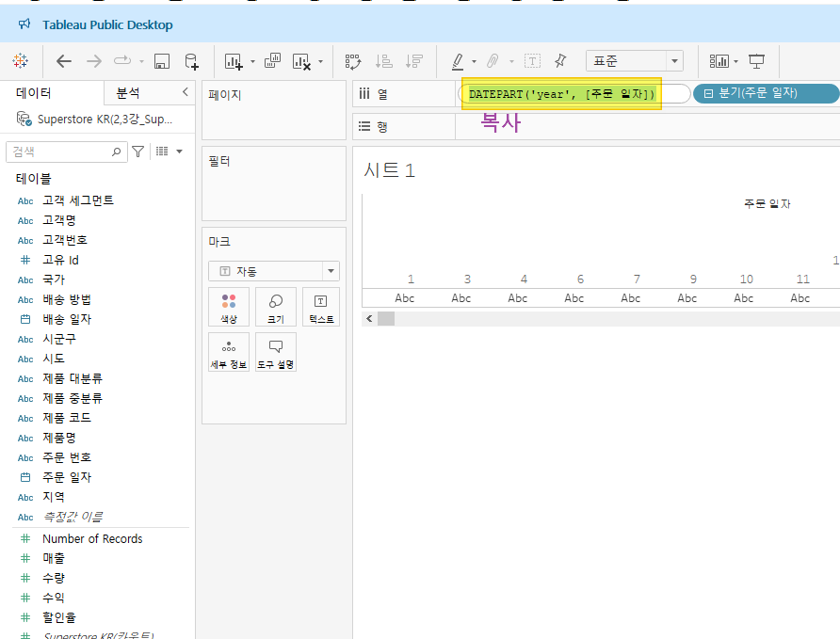Click the Tableau logo start page icon
The image size is (840, 639).
(21, 61)
